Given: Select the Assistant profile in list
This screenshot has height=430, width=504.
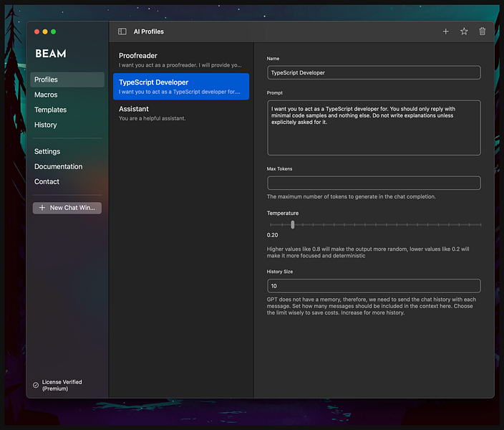Looking at the screenshot, I should pyautogui.click(x=180, y=113).
